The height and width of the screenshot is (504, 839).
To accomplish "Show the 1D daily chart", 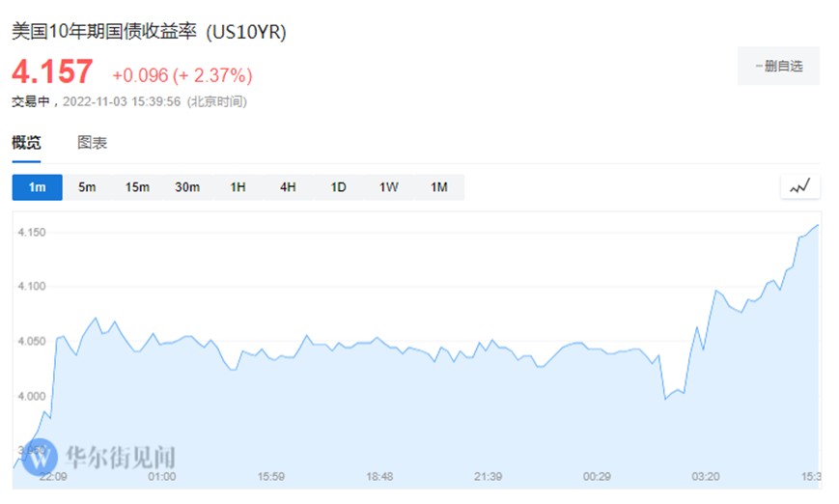I will pos(338,187).
